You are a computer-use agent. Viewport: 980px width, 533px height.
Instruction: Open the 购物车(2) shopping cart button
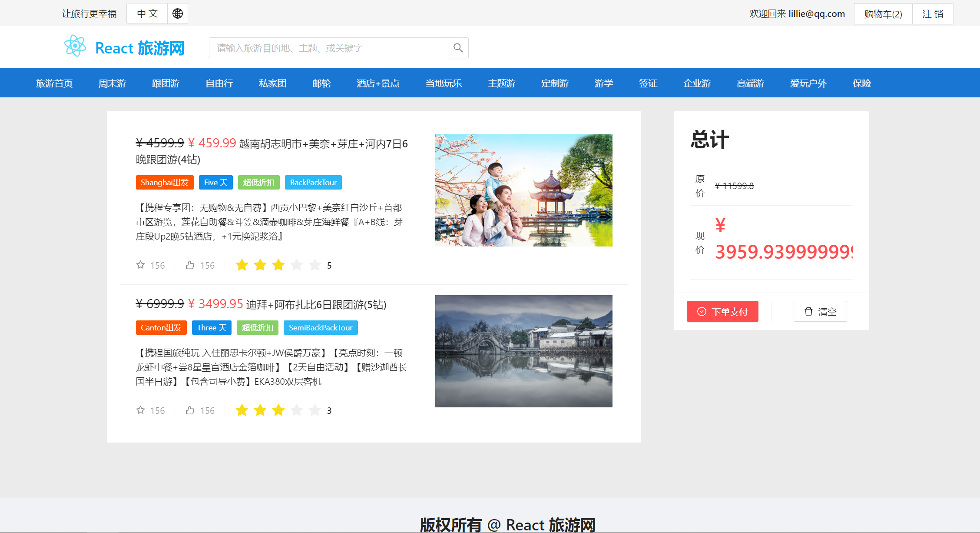point(883,14)
